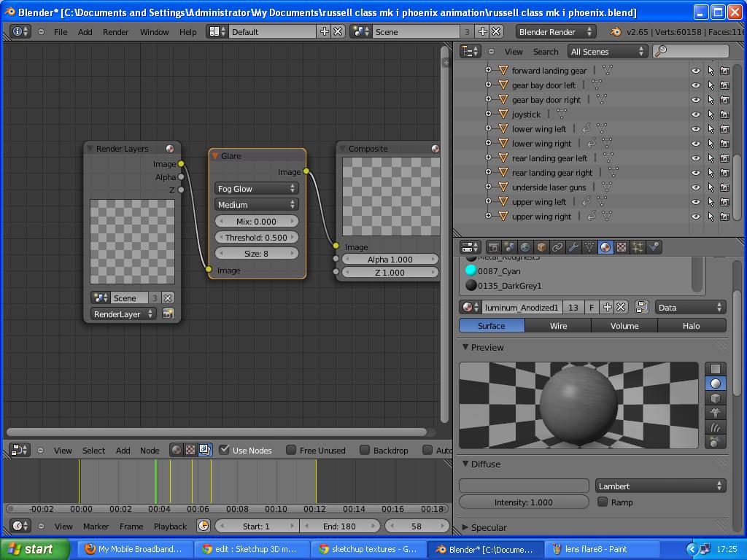Screen dimensions: 747x560
Task: Open the Texture properties checker icon
Action: [622, 247]
